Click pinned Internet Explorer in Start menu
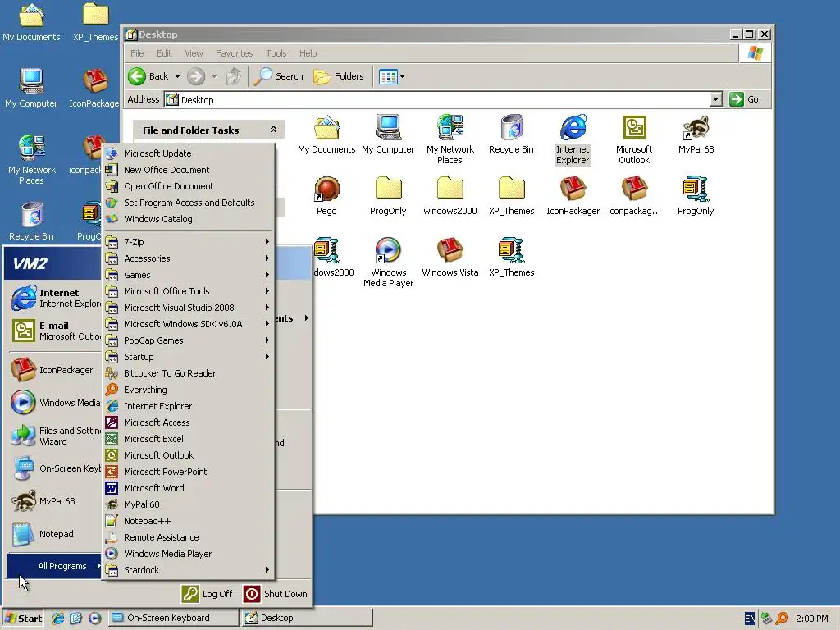Screen dimensions: 840x630 (55, 299)
